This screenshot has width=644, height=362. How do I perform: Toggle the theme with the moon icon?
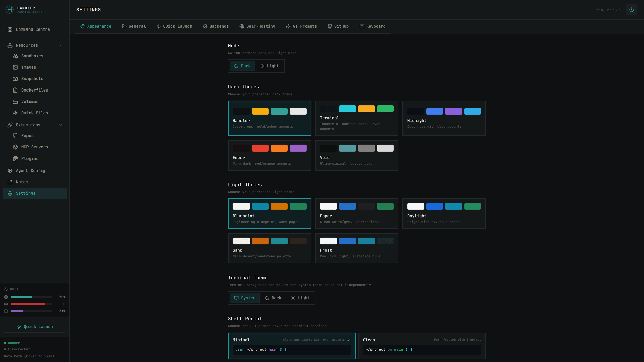[x=632, y=10]
